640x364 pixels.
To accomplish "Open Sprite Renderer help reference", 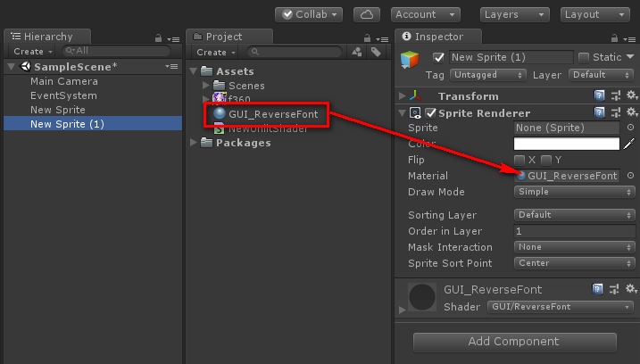I will click(599, 112).
